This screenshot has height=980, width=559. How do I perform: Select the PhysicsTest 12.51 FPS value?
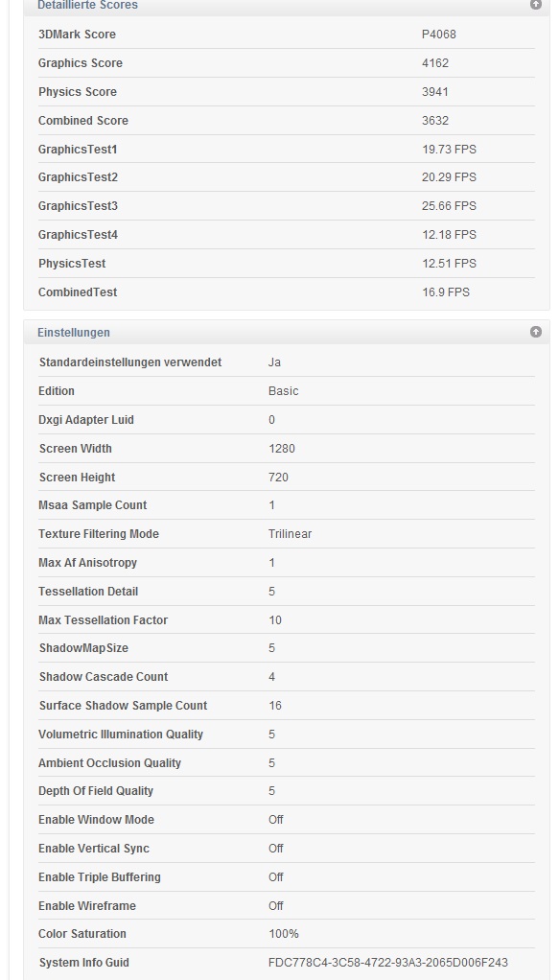click(449, 264)
